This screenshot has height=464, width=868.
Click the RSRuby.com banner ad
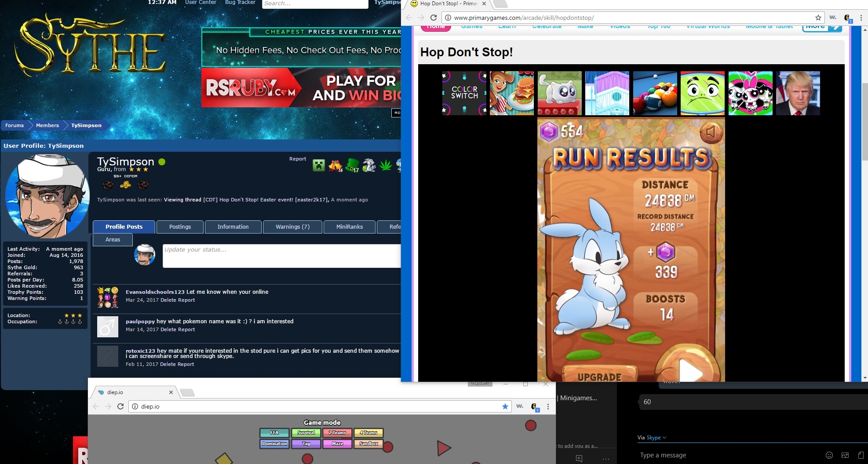pos(301,88)
